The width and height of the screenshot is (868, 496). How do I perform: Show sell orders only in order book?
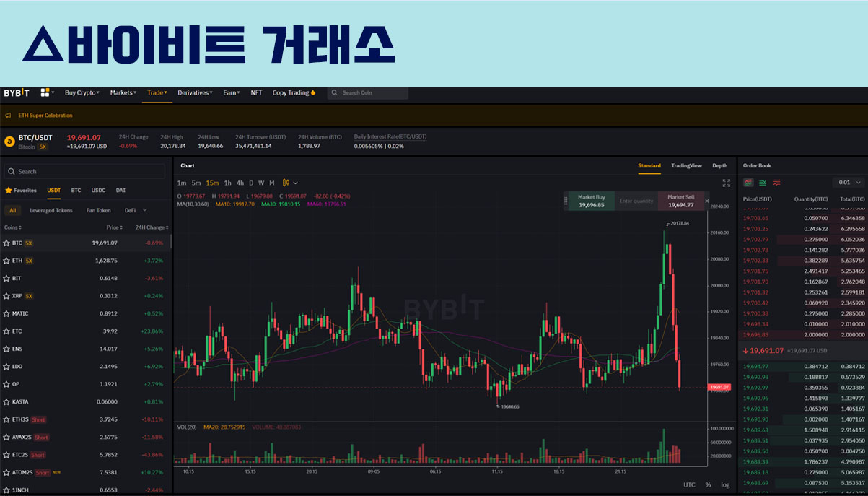coord(777,183)
